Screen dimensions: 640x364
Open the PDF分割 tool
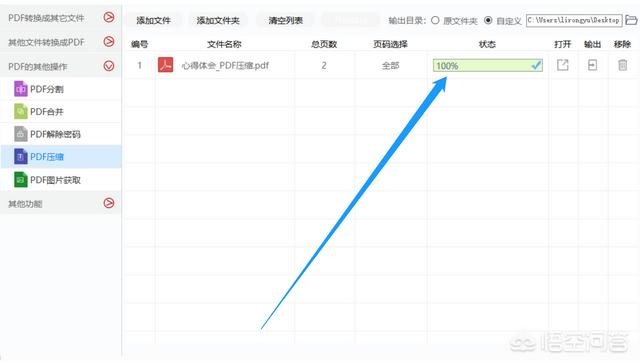pyautogui.click(x=61, y=89)
